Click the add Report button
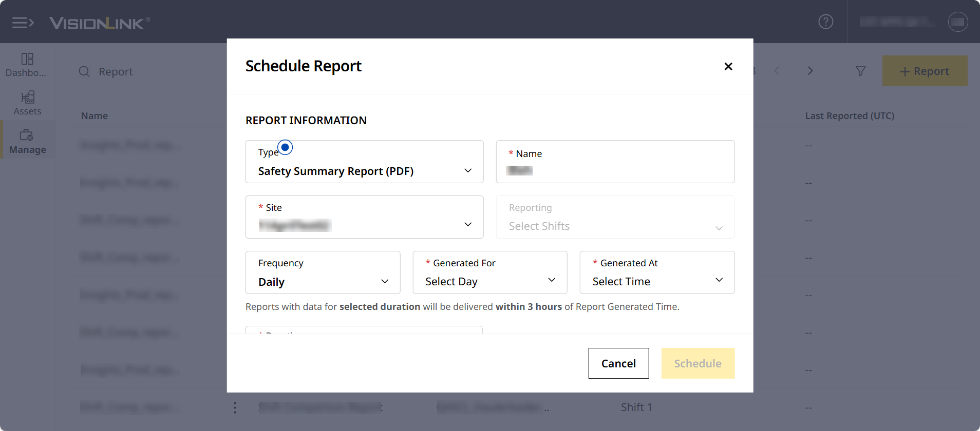Image resolution: width=980 pixels, height=431 pixels. coord(924,71)
